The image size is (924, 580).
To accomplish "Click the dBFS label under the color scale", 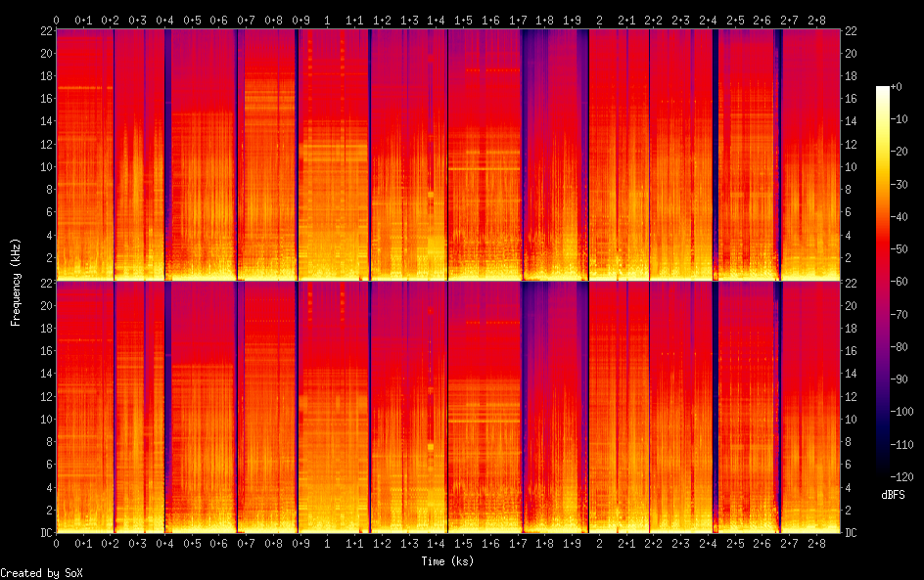I will (893, 496).
